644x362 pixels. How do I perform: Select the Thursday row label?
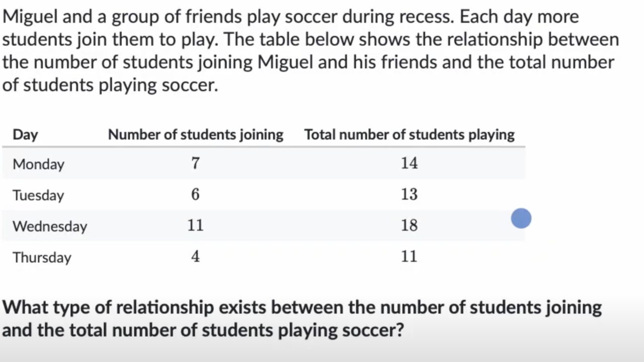tap(42, 257)
